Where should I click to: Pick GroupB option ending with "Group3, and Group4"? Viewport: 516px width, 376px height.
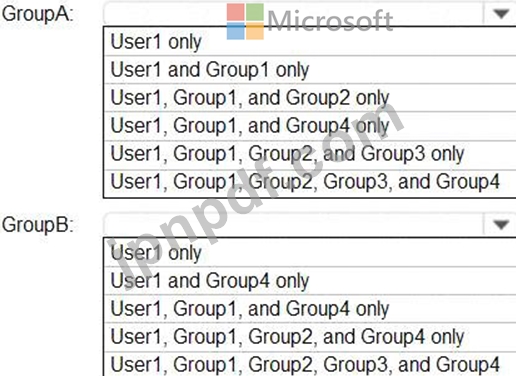click(x=310, y=364)
